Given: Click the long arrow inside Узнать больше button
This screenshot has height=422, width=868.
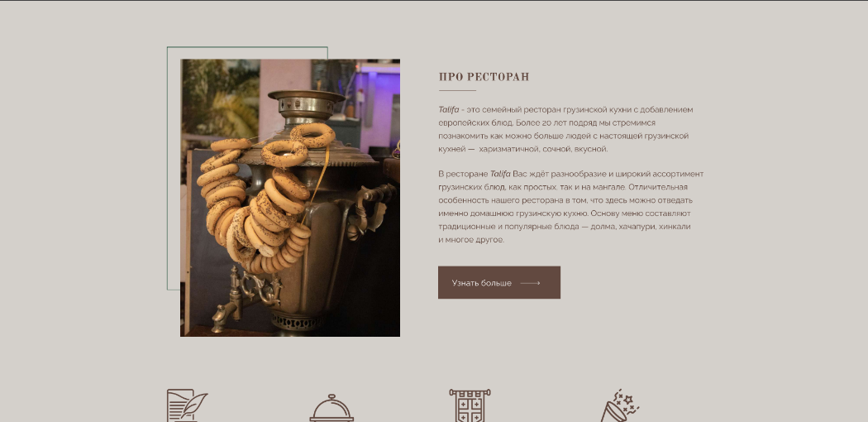Looking at the screenshot, I should click(531, 283).
